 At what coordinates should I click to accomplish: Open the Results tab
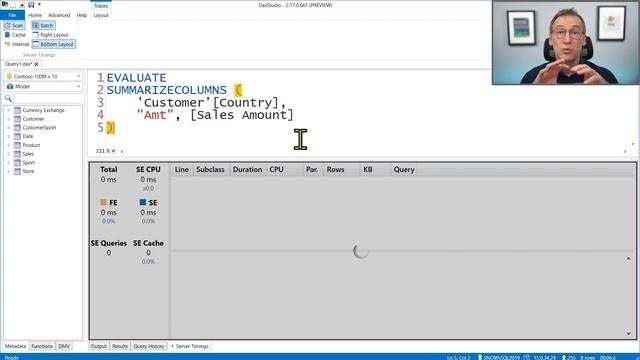tap(120, 346)
